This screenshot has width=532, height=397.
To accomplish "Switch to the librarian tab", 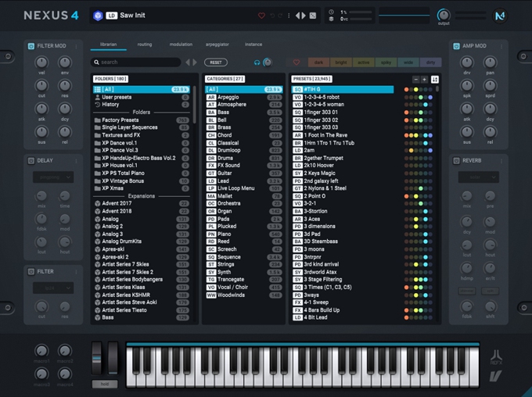I will 108,45.
